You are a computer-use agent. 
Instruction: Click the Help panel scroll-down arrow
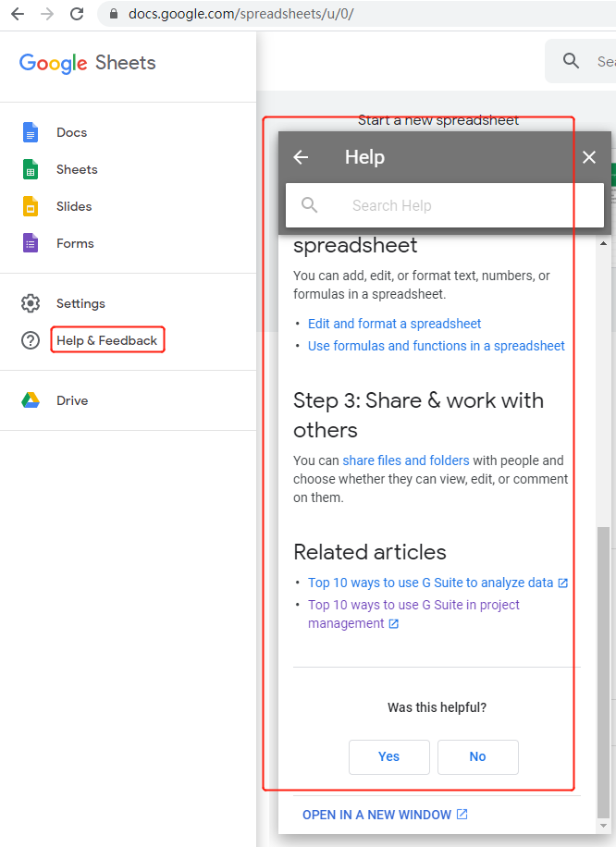(x=603, y=826)
